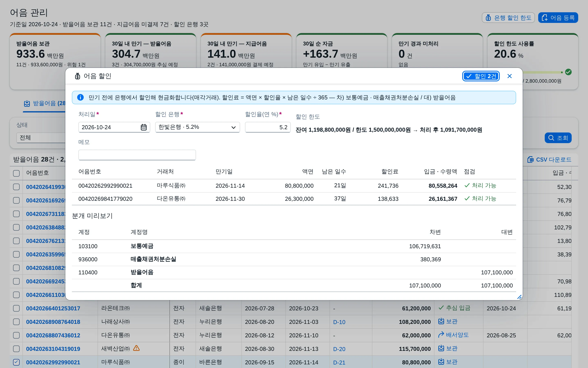Click the money bag icon beside 어음 할인 title
Screen dimensions: 588x368
click(x=78, y=76)
